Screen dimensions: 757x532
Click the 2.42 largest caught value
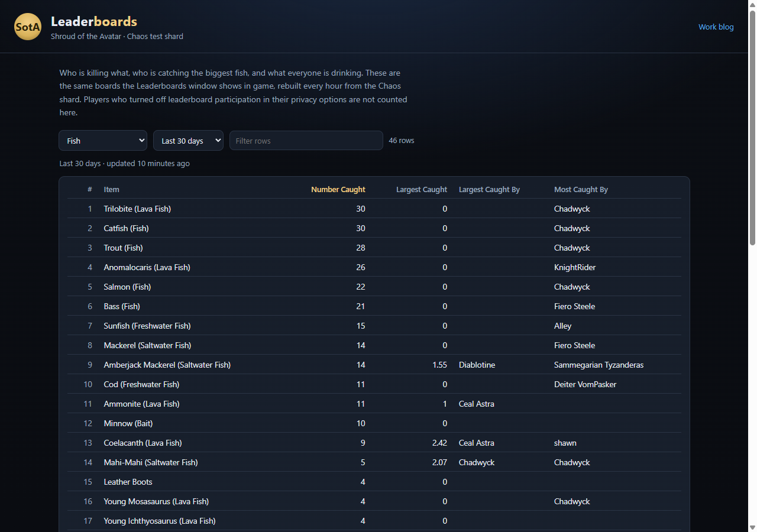pos(439,443)
